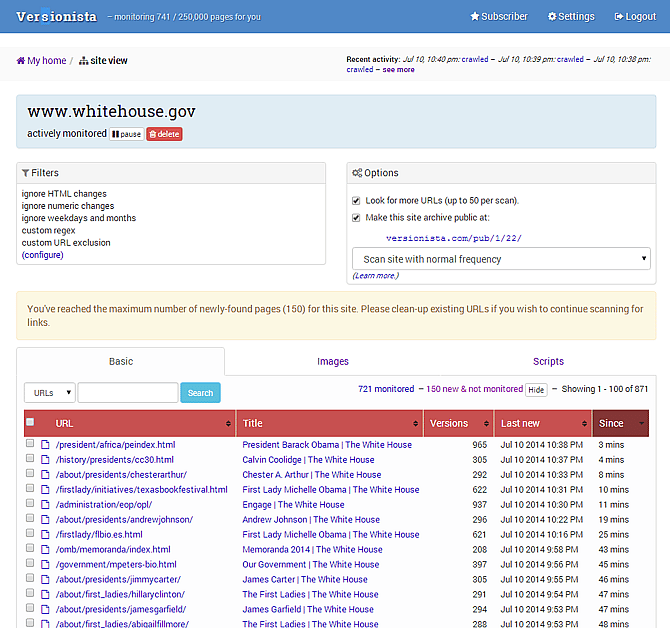
Task: Check the andrewjohnson row checkbox
Action: [30, 518]
